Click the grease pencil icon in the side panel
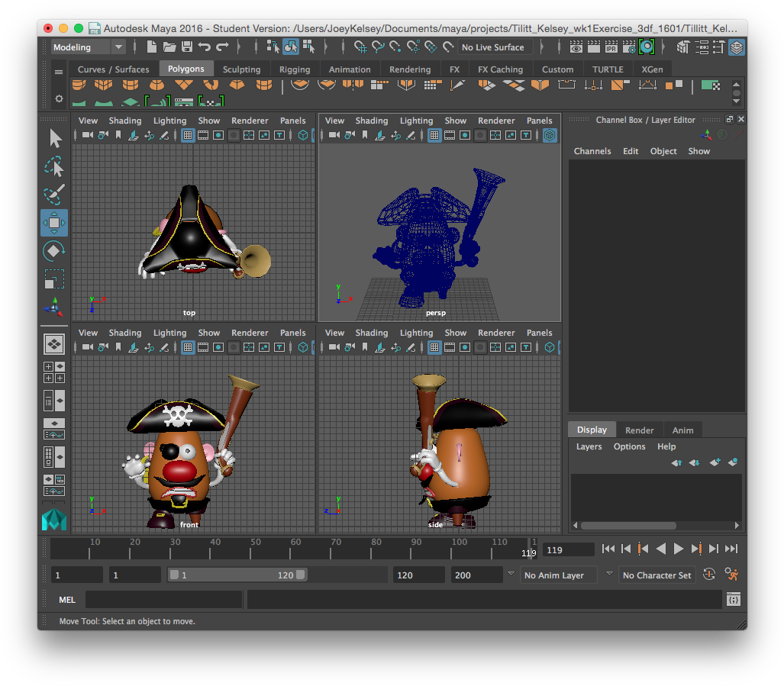784x686 pixels. (411, 347)
